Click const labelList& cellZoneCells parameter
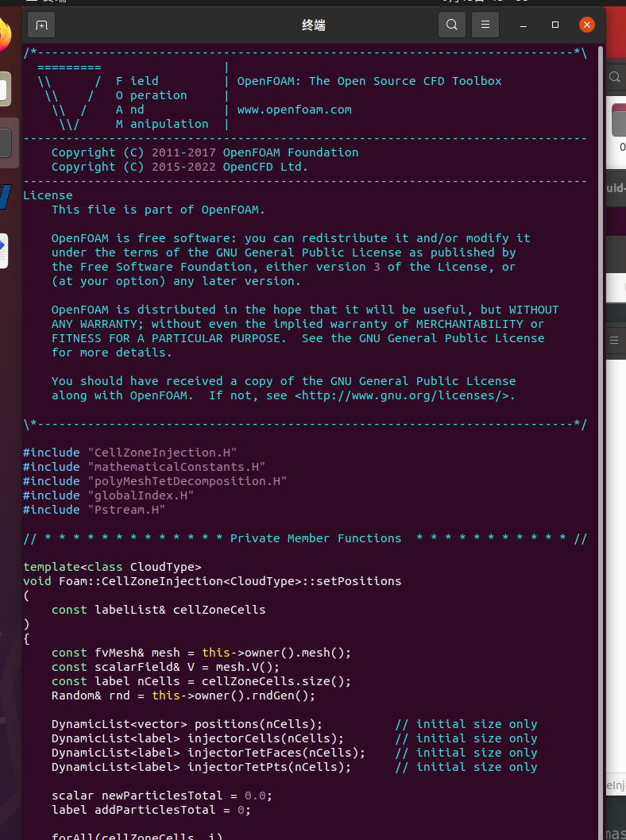The height and width of the screenshot is (840, 626). 159,611
